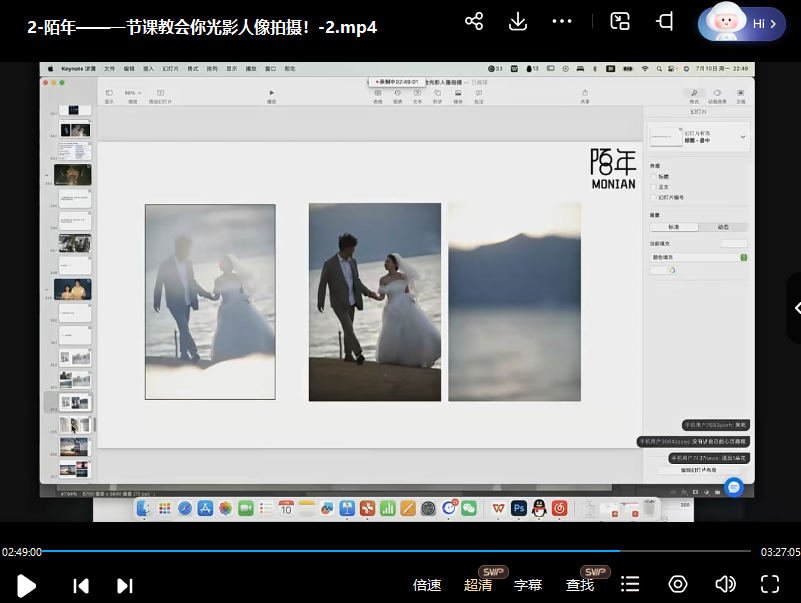Click the 查找 search button
The height and width of the screenshot is (603, 801).
[x=580, y=585]
